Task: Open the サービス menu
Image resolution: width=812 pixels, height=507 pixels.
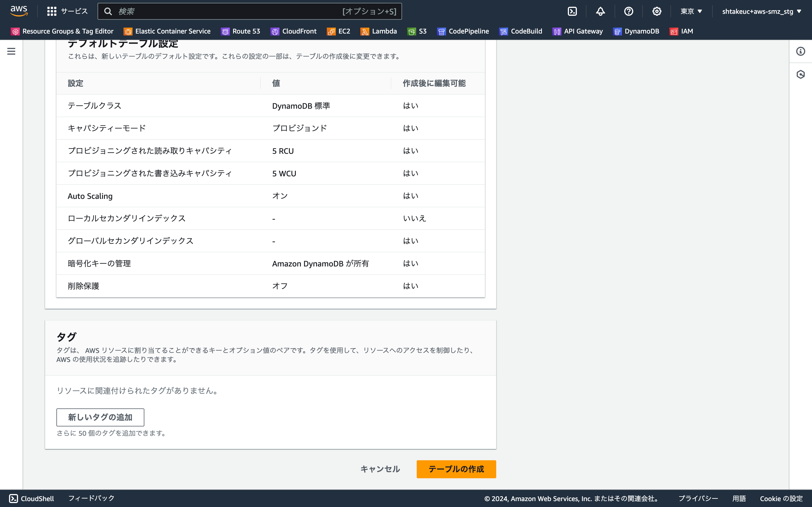Action: pyautogui.click(x=67, y=11)
